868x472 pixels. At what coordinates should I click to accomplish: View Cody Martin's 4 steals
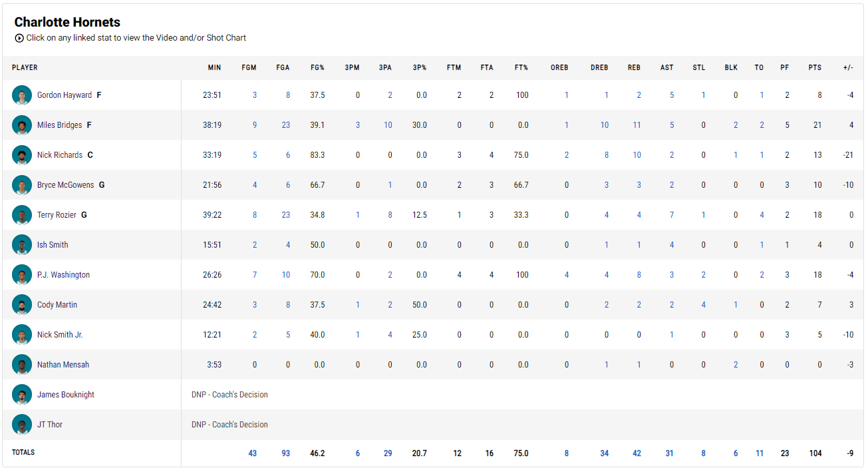(x=704, y=305)
